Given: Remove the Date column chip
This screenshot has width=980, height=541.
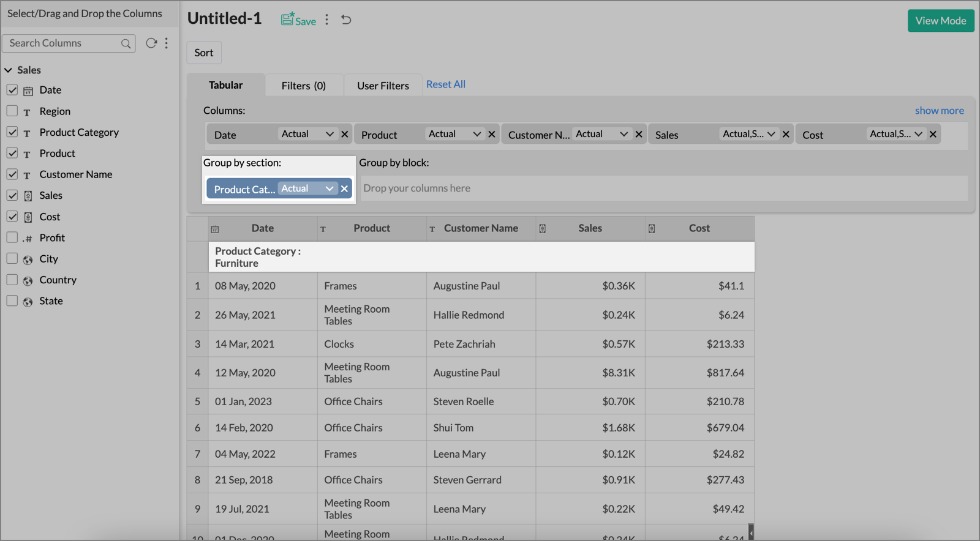Looking at the screenshot, I should point(345,134).
